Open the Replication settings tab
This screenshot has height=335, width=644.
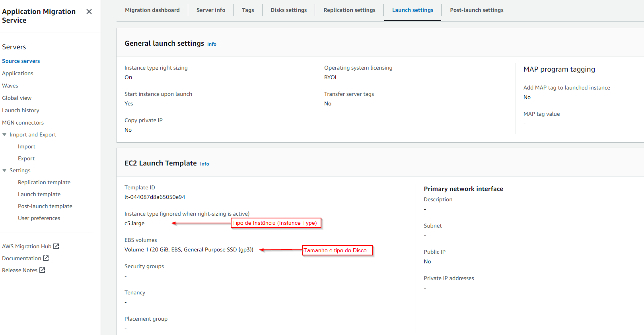[349, 10]
